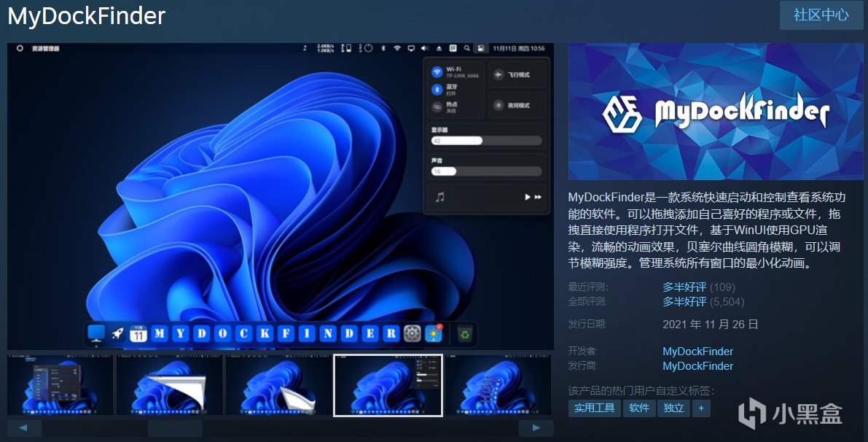
Task: Click the letter I dock icon
Action: [307, 333]
